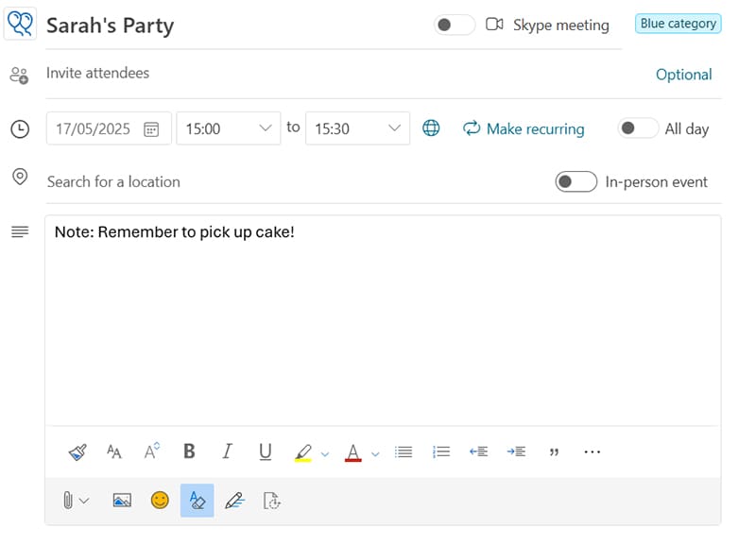This screenshot has height=545, width=756.
Task: Click the Search for a location field
Action: point(283,181)
